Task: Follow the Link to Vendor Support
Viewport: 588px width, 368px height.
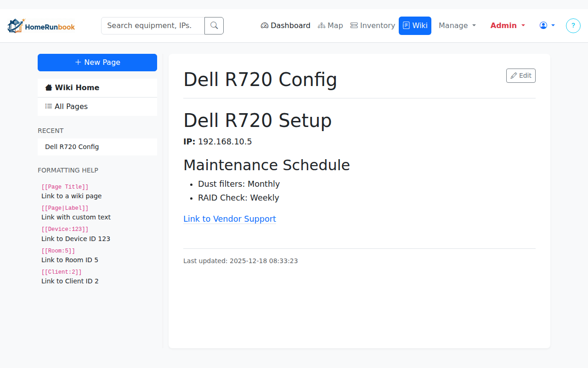Action: coord(230,219)
